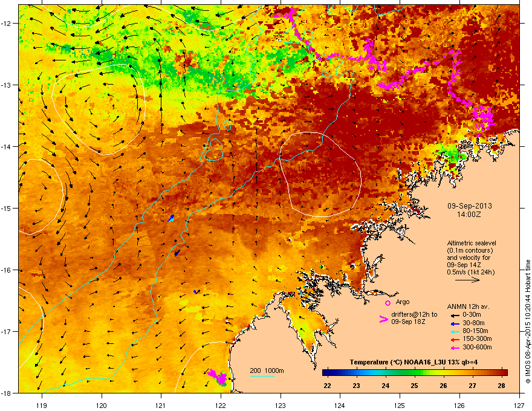Click the magenta drifter cluster near 122°E, 17.7°S
The image size is (532, 411).
pos(217,376)
